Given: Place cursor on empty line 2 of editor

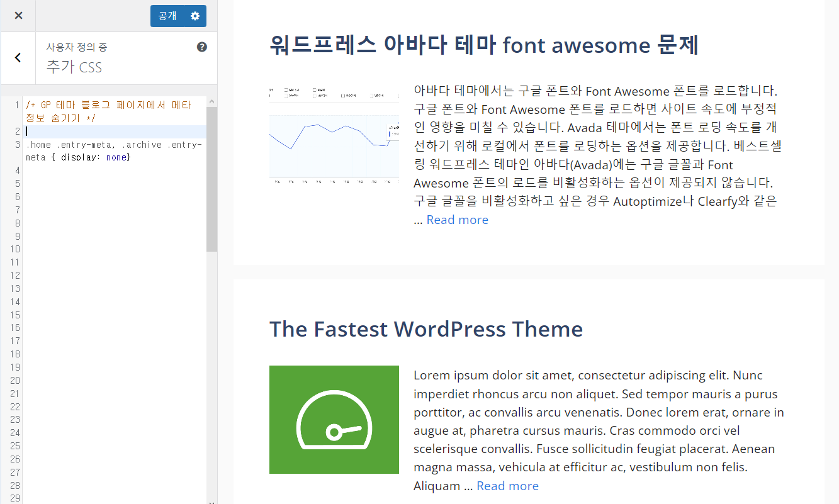Looking at the screenshot, I should [116, 132].
